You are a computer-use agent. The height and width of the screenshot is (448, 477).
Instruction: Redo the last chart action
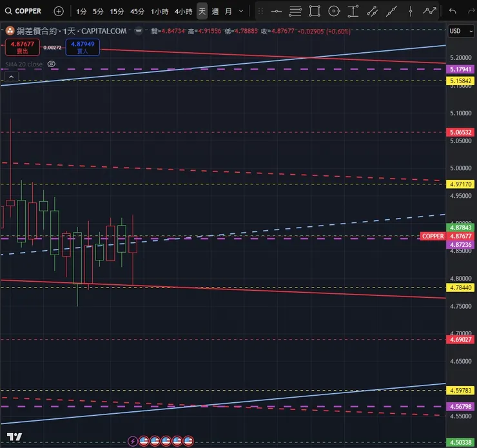(x=471, y=11)
